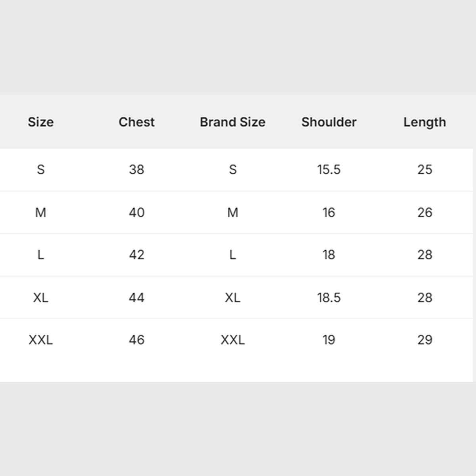Select chest value 40 in M row
This screenshot has width=476, height=476.
tap(136, 213)
